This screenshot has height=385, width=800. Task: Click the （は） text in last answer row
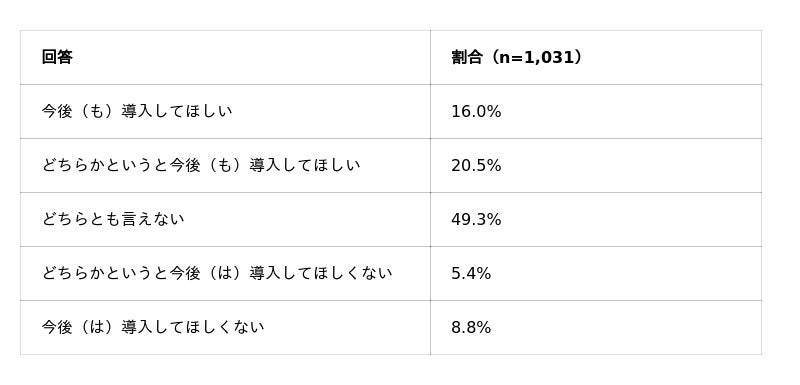[96, 327]
